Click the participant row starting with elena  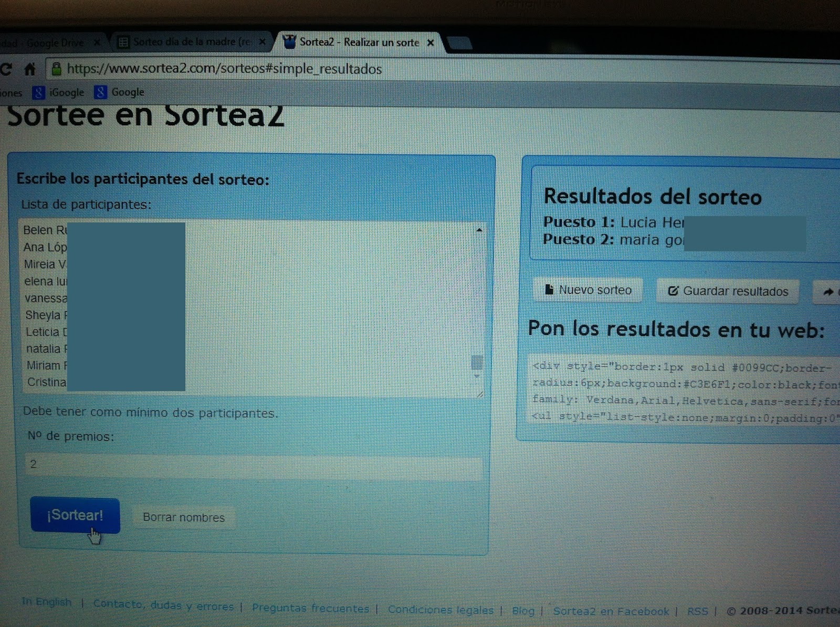[x=46, y=281]
